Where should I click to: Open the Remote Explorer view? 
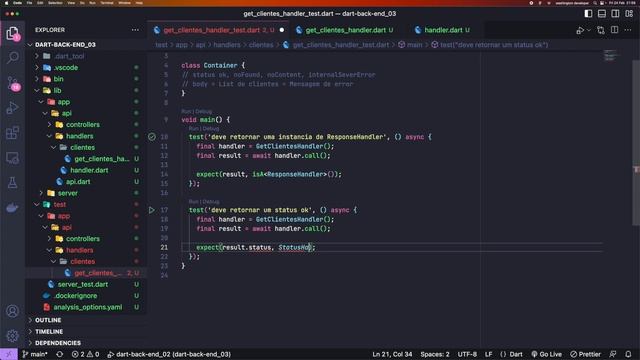tap(13, 158)
